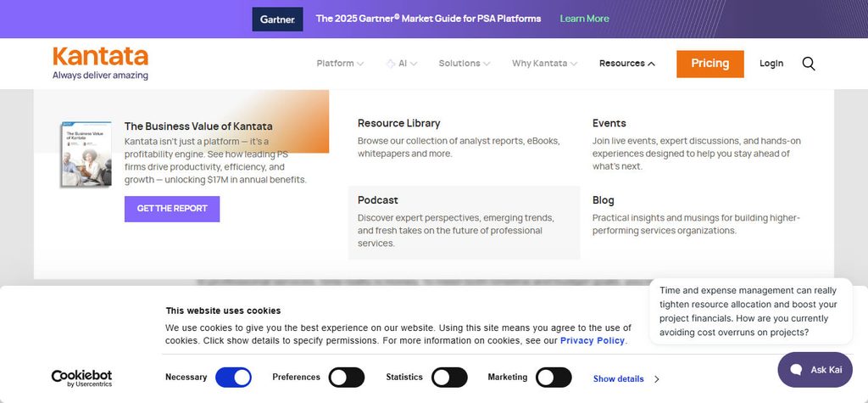Viewport: 868px width, 403px height.
Task: Open the Ask Kai chat button
Action: 815,370
